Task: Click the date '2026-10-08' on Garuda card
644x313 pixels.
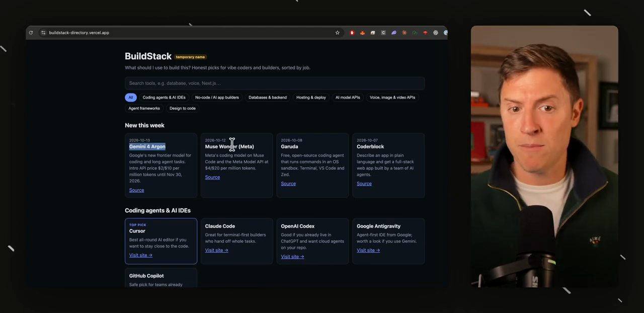Action: [291, 140]
